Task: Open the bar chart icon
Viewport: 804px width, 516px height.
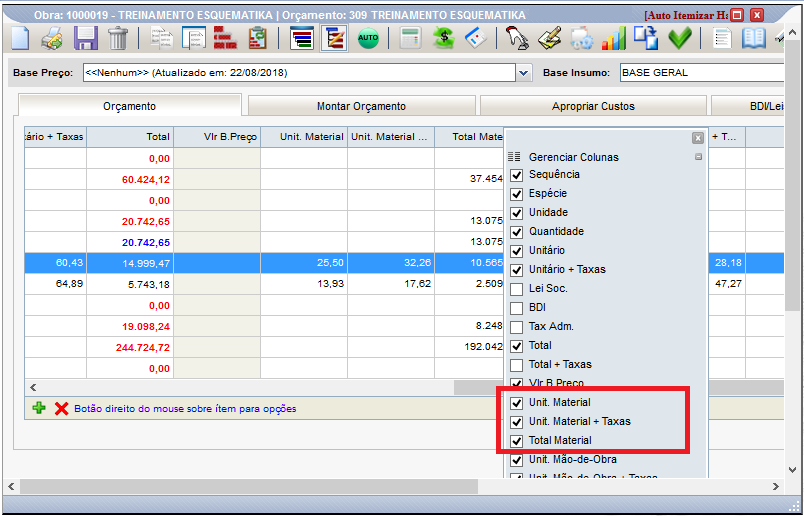Action: [x=613, y=38]
